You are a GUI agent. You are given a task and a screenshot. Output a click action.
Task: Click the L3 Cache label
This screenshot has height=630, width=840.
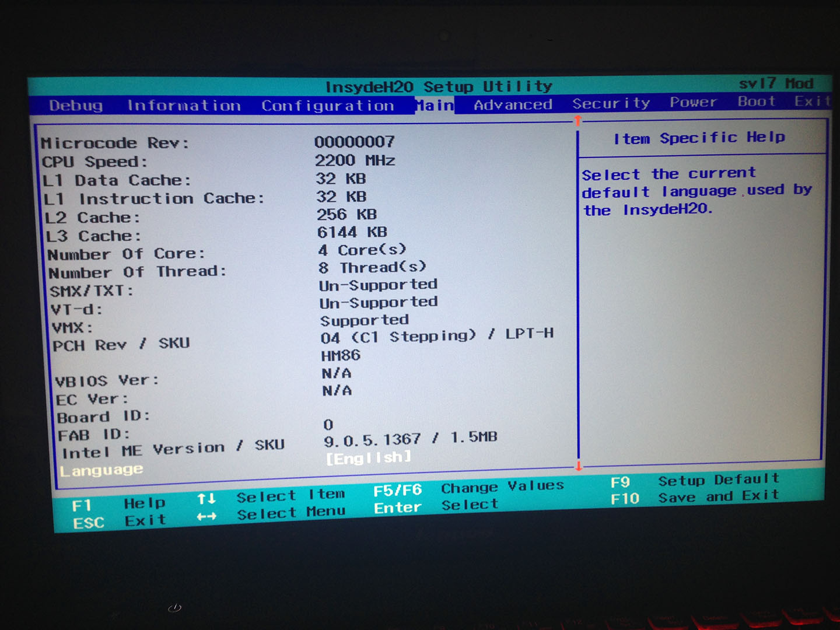(94, 236)
